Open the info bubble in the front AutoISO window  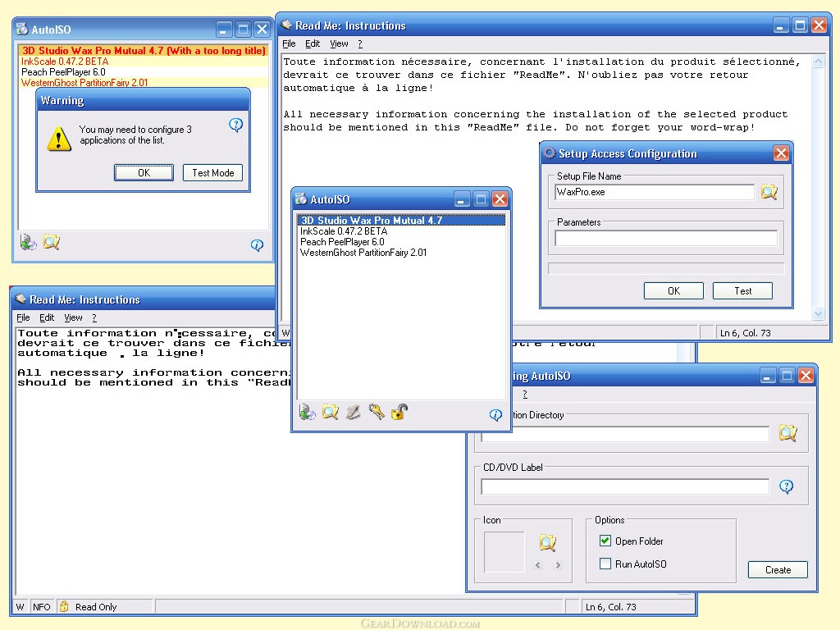tap(495, 415)
